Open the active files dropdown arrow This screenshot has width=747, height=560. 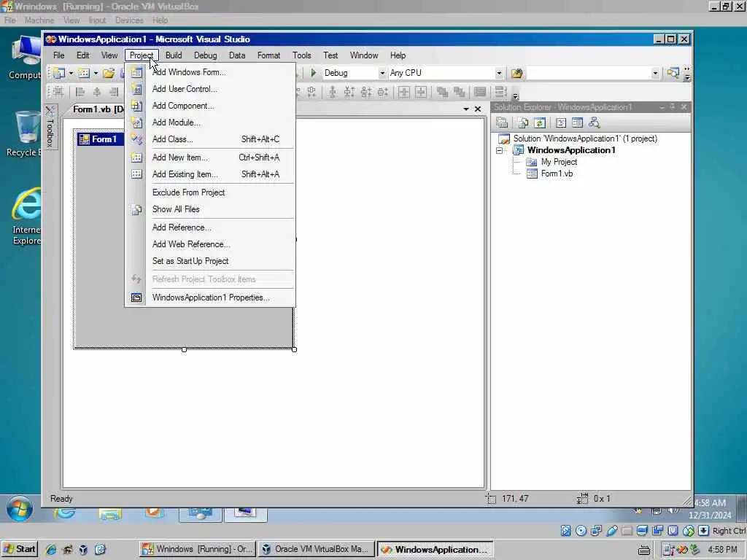(x=466, y=109)
